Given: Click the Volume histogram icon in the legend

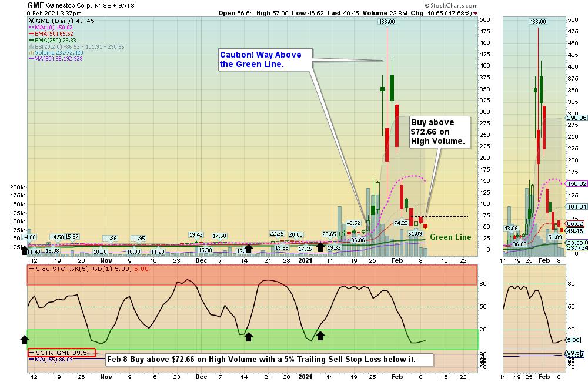Looking at the screenshot, I should (31, 52).
